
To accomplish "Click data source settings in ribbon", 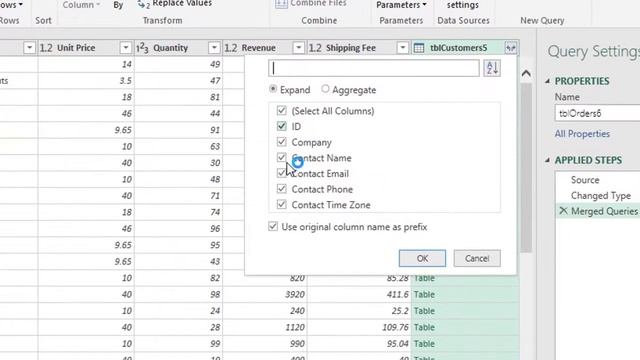I will point(462,5).
